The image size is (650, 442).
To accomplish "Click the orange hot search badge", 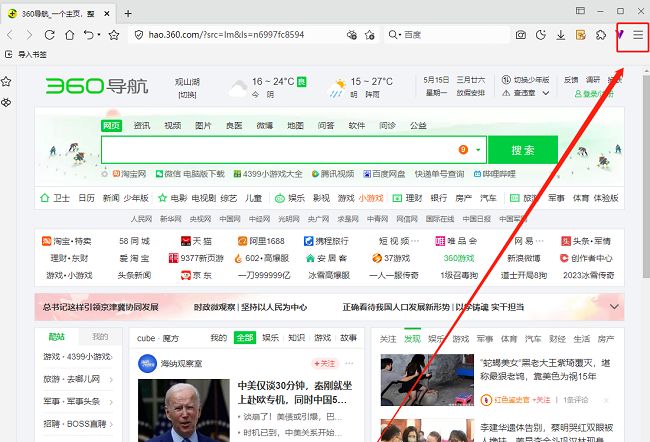I will click(x=463, y=149).
